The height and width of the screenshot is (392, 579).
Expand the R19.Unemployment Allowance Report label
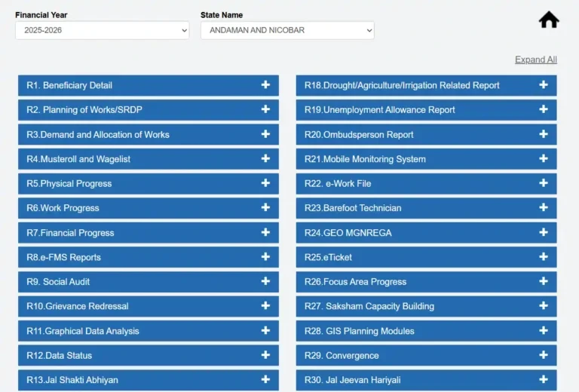pos(380,109)
